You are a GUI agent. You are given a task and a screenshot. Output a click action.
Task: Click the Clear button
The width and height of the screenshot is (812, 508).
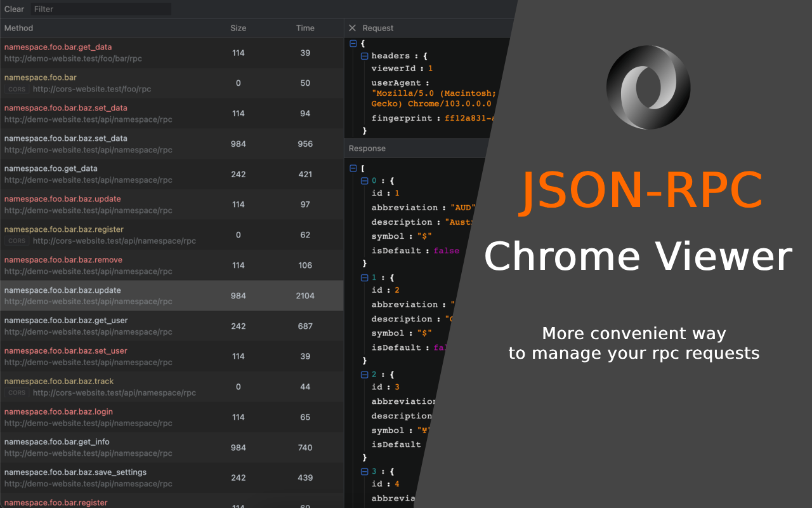[14, 9]
